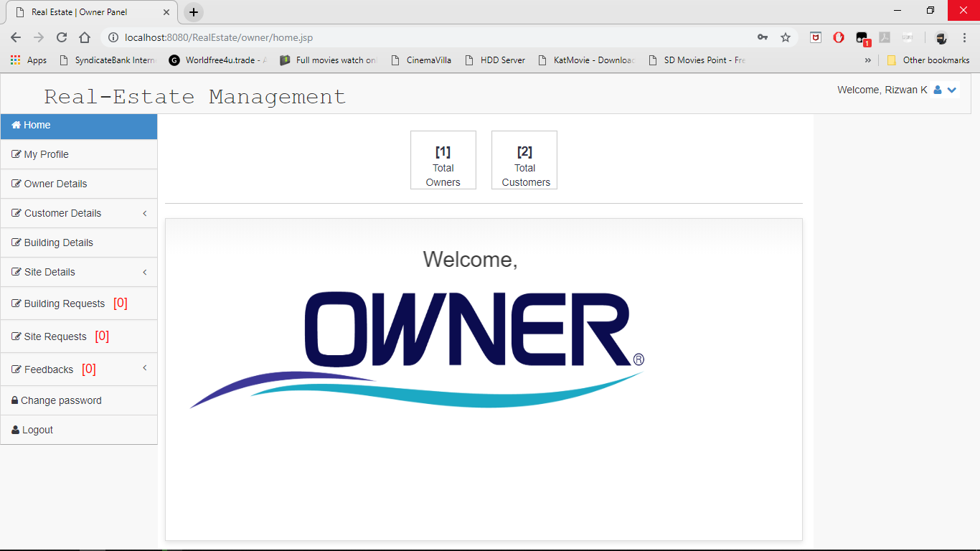Screen dimensions: 980x551
Task: Click the Real-Estate Management title
Action: tap(195, 96)
